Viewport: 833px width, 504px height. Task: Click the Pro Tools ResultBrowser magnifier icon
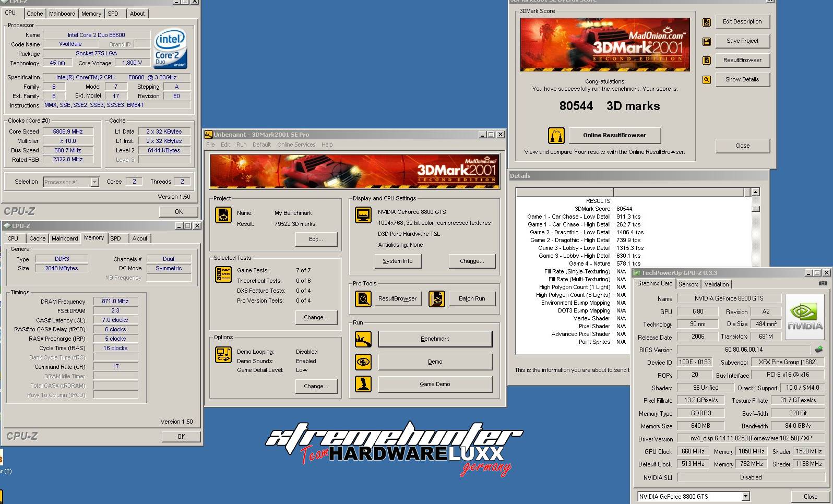coord(363,299)
